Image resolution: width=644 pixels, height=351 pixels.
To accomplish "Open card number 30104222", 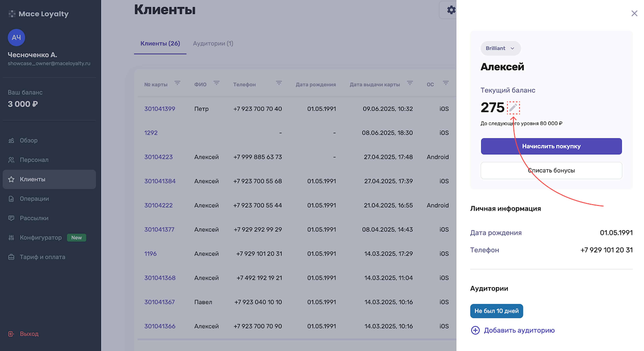I will 158,205.
